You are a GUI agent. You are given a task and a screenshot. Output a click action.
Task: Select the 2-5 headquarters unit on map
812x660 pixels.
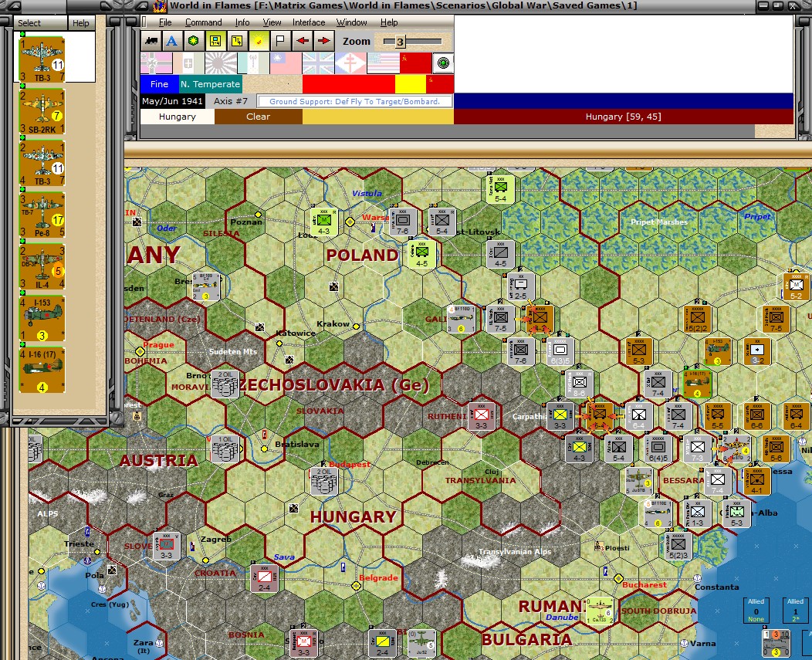click(x=520, y=286)
